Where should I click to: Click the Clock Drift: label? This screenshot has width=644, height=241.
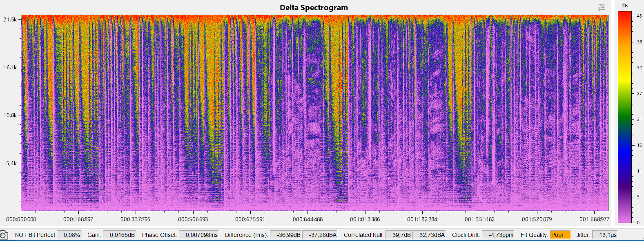(x=466, y=235)
